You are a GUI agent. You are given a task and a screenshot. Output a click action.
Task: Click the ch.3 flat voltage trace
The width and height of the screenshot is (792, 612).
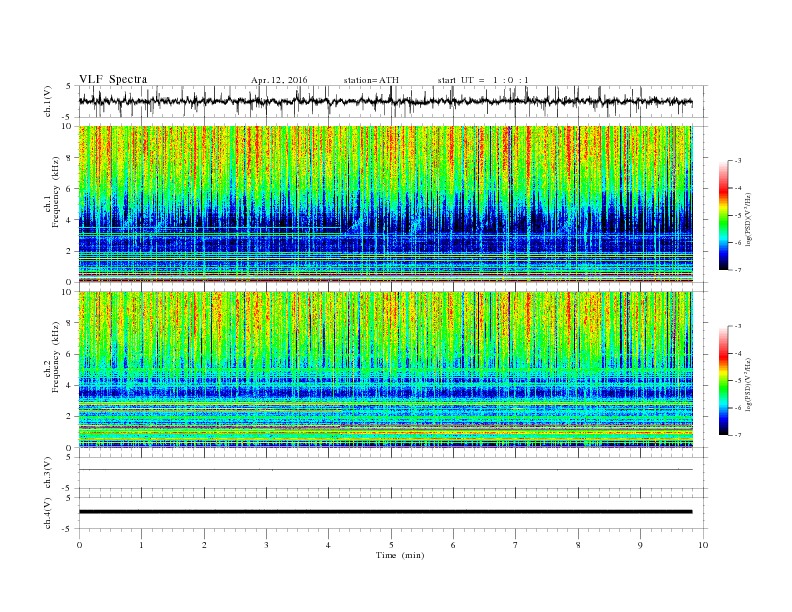pos(385,470)
